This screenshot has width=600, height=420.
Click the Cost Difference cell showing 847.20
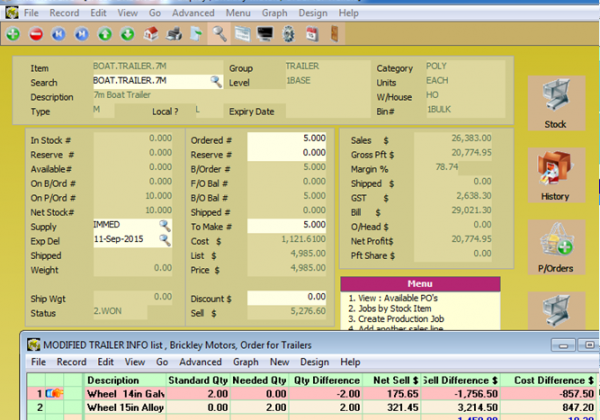[548, 407]
